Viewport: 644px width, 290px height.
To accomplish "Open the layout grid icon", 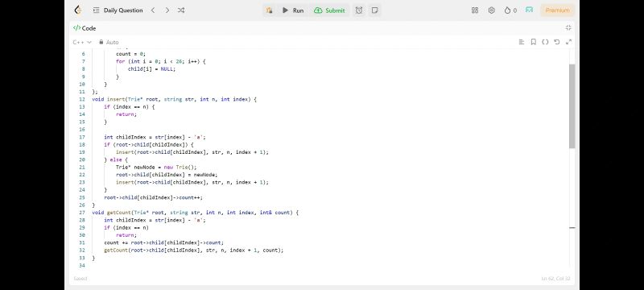I will [x=475, y=10].
